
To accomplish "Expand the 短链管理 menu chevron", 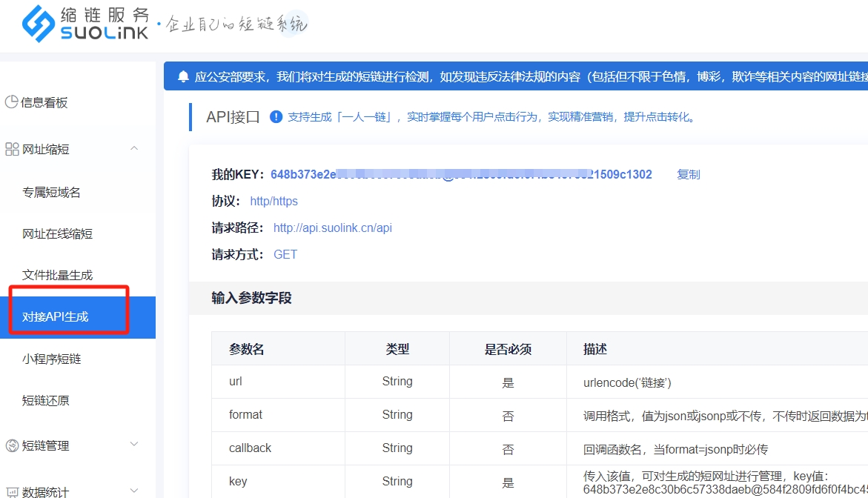I will 134,445.
